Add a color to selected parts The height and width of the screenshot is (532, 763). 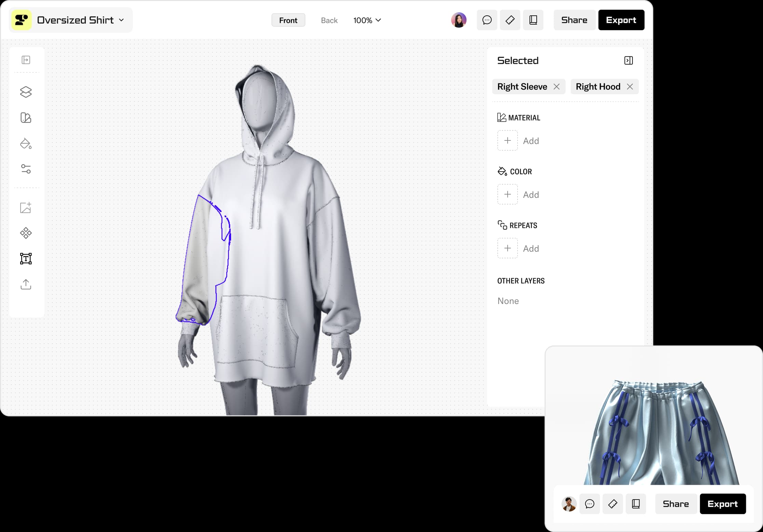point(507,194)
